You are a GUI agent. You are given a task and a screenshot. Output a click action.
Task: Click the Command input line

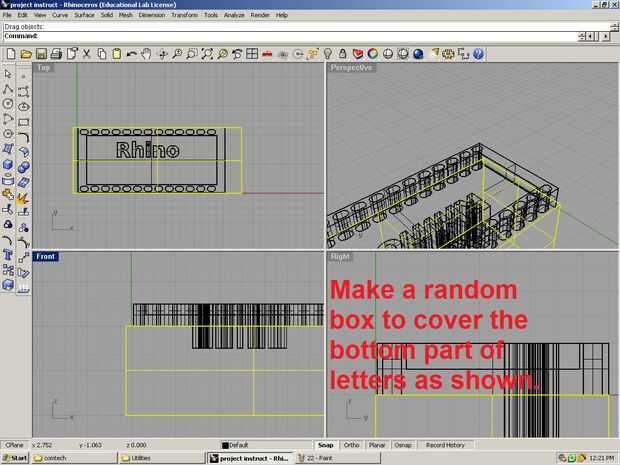tap(291, 36)
